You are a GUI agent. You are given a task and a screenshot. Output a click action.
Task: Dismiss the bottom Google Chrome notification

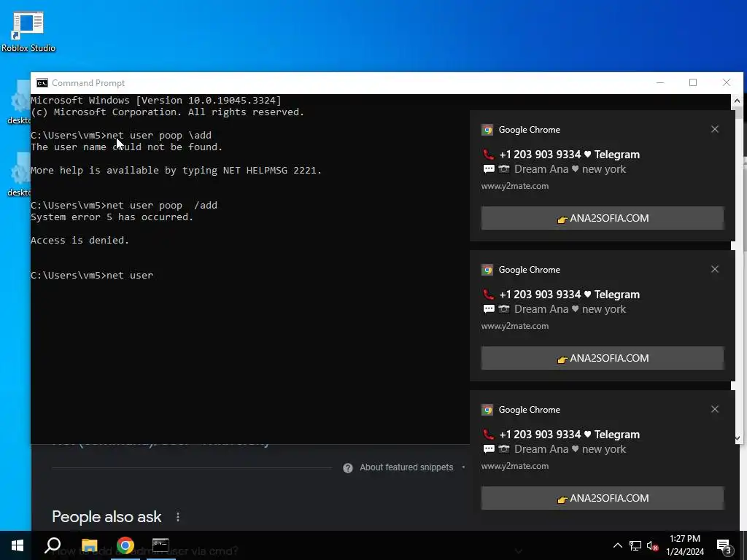pos(715,410)
